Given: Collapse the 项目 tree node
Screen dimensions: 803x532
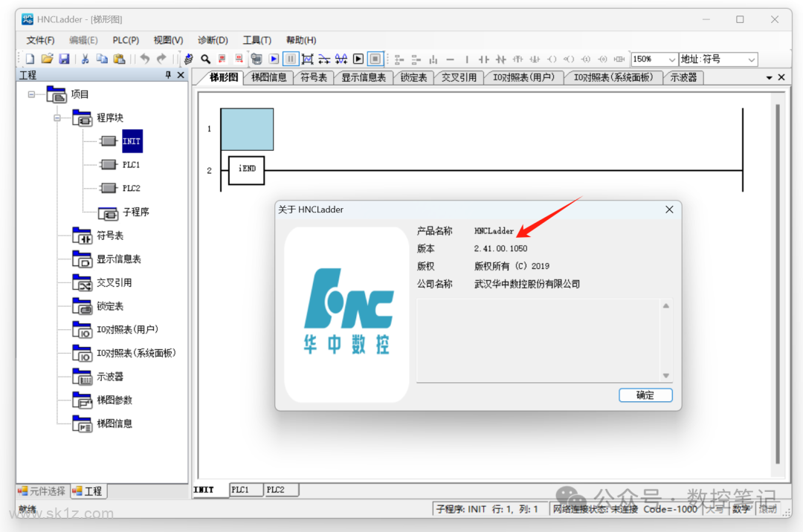Looking at the screenshot, I should (31, 94).
